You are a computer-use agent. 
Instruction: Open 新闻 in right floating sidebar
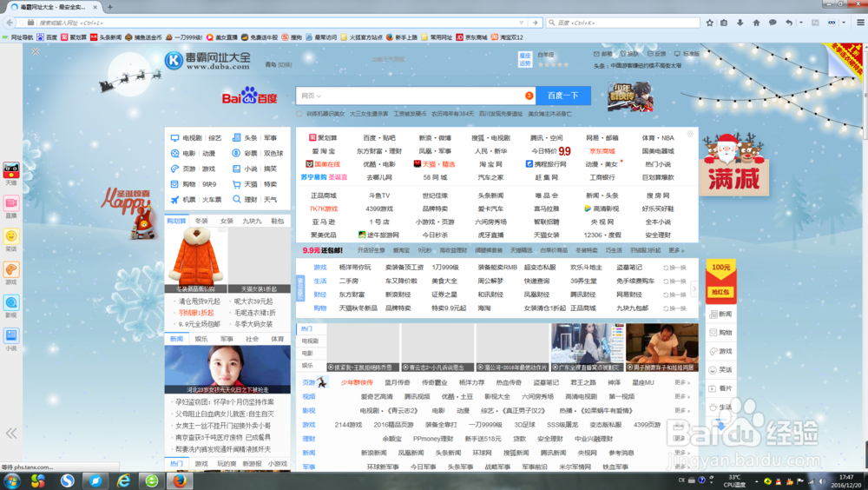720,315
